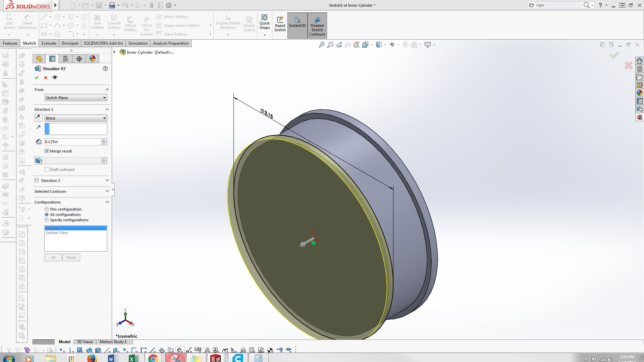Open Blind end condition dropdown
This screenshot has height=362, width=644.
click(76, 118)
